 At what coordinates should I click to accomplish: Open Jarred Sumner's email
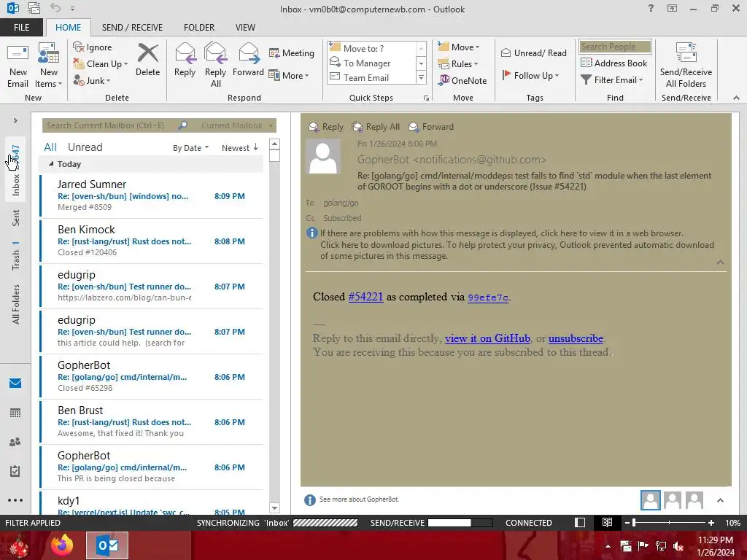[x=152, y=195]
